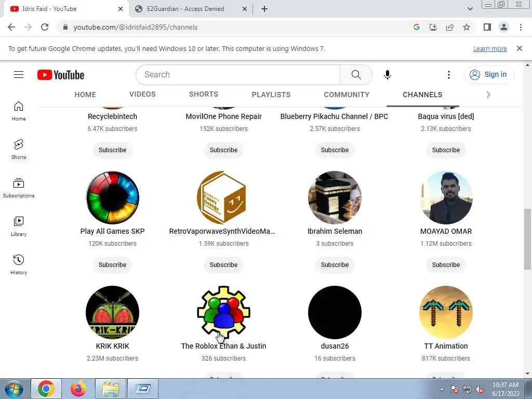Screen dimensions: 532x399
Task: Open MOAYAD OMAR avatar
Action: (x=446, y=197)
